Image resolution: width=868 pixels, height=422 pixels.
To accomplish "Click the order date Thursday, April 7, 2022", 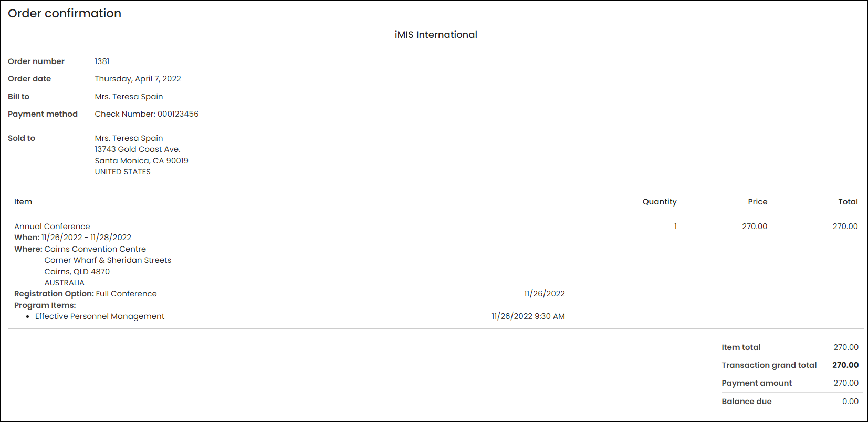I will point(138,79).
